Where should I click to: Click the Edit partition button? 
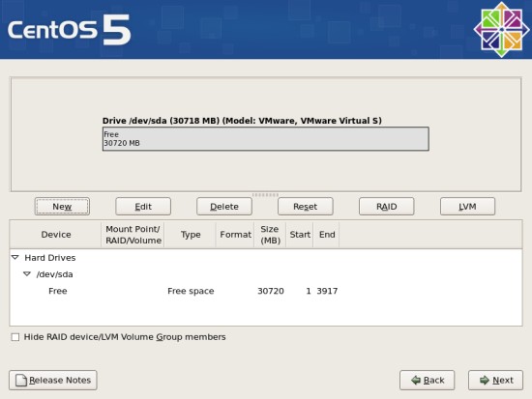(x=143, y=207)
